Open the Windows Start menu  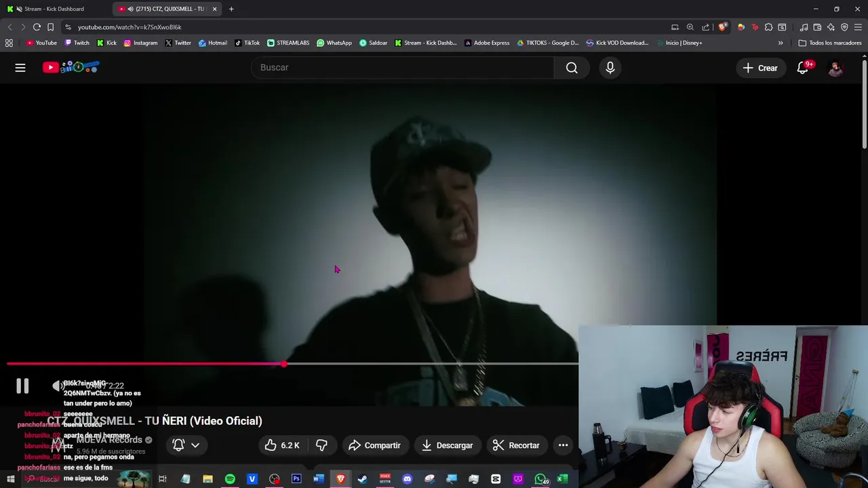(x=10, y=479)
